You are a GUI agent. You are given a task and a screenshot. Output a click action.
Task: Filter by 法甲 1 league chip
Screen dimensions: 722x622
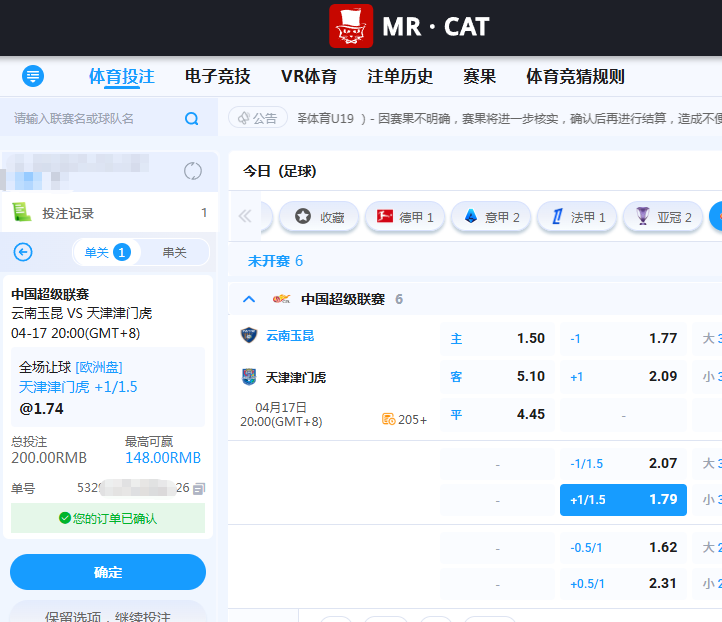click(x=577, y=216)
